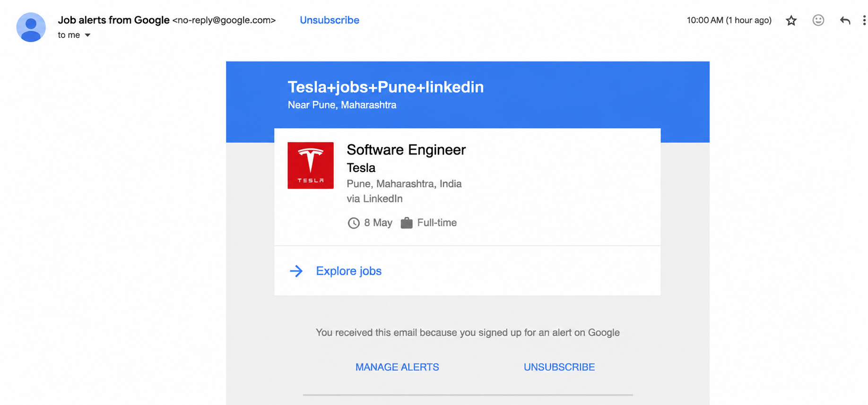Click the blue arrow beside Explore jobs

coord(296,271)
